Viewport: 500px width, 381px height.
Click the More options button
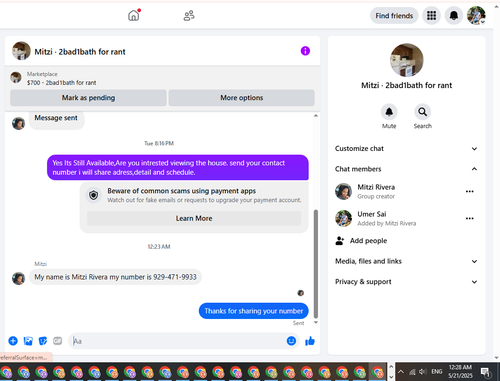[x=242, y=98]
